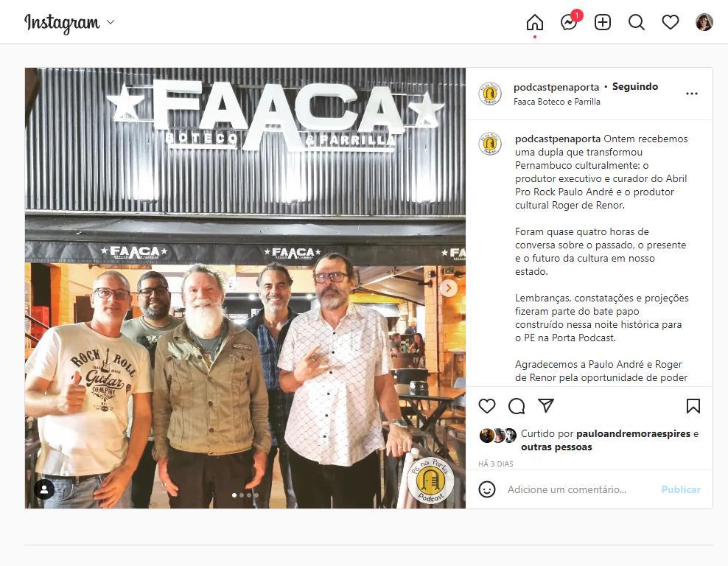728x566 pixels.
Task: Open the emoji picker smiley icon
Action: tap(487, 489)
